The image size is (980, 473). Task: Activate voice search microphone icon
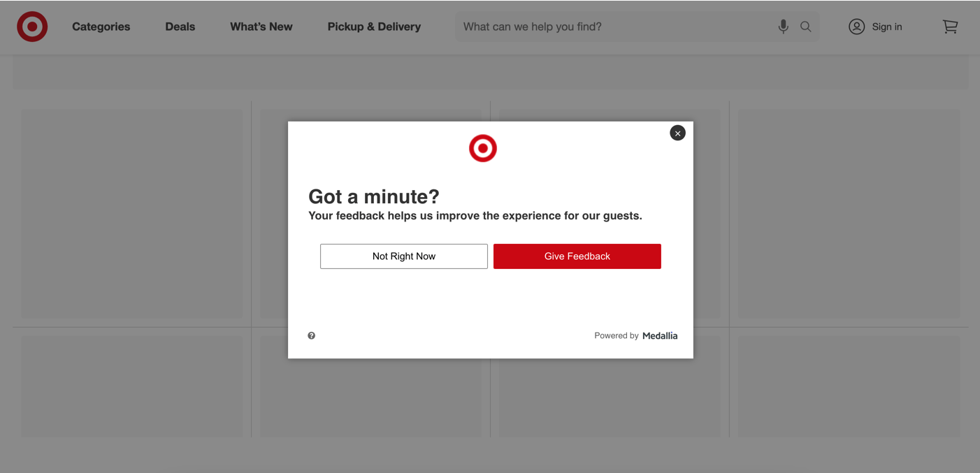(783, 26)
